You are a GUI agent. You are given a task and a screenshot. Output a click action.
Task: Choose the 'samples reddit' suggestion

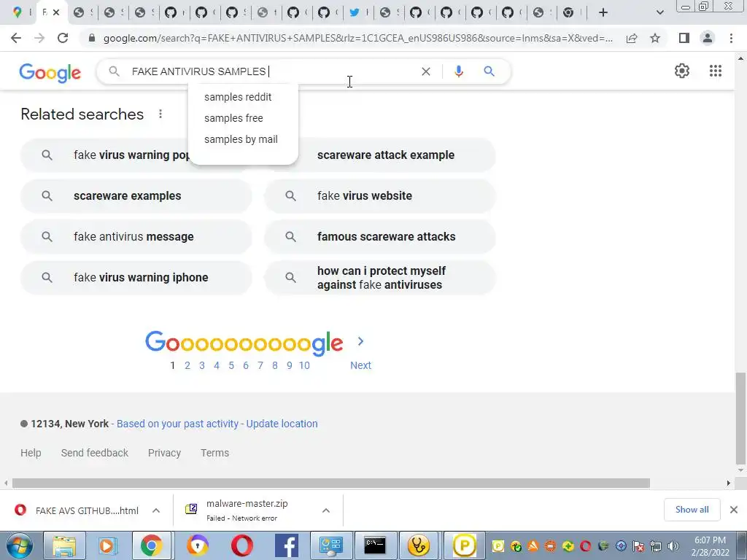(x=238, y=97)
